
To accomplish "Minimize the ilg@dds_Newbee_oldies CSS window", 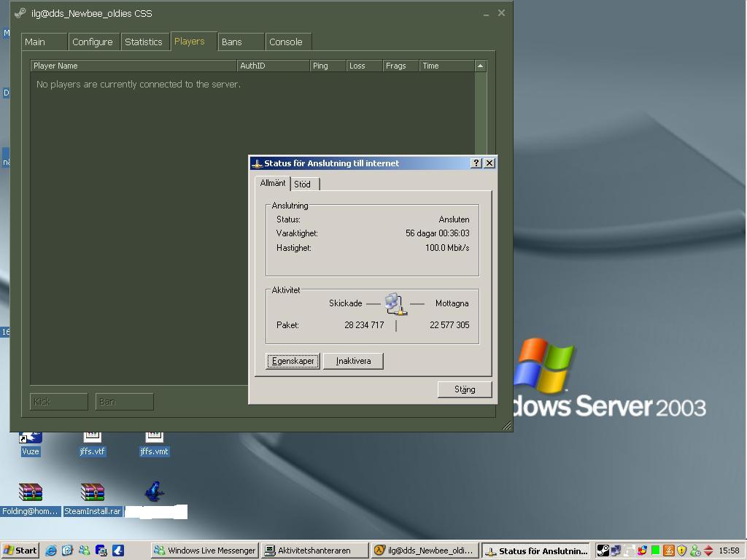I will 486,14.
